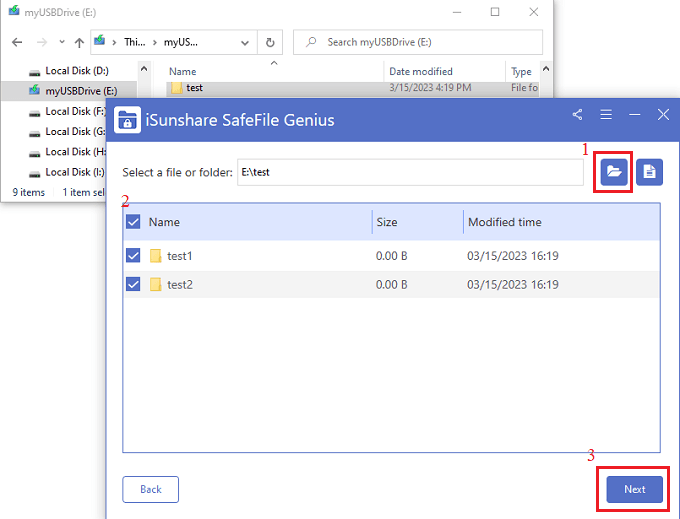Click the add file document icon
The image size is (680, 519).
click(649, 172)
